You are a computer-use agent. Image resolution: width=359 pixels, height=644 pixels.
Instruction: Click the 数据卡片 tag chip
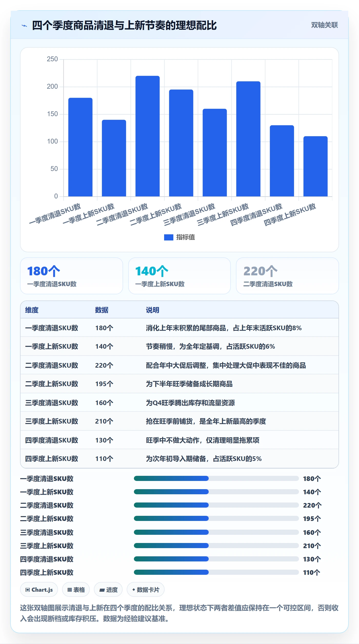coord(146,590)
